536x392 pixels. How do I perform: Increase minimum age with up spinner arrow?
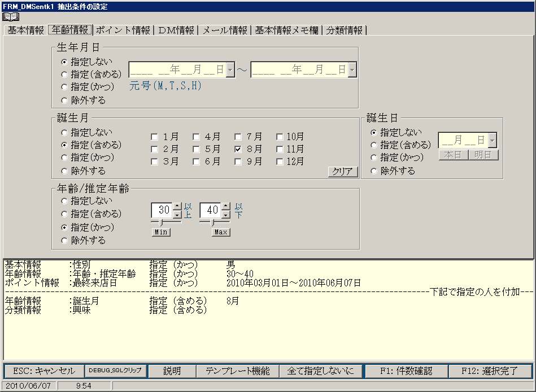177,206
